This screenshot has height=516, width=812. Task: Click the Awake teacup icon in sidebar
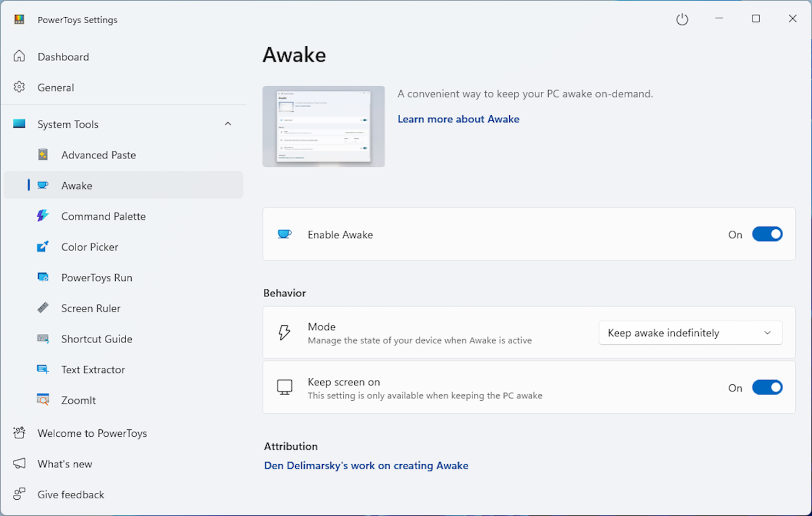(x=43, y=185)
